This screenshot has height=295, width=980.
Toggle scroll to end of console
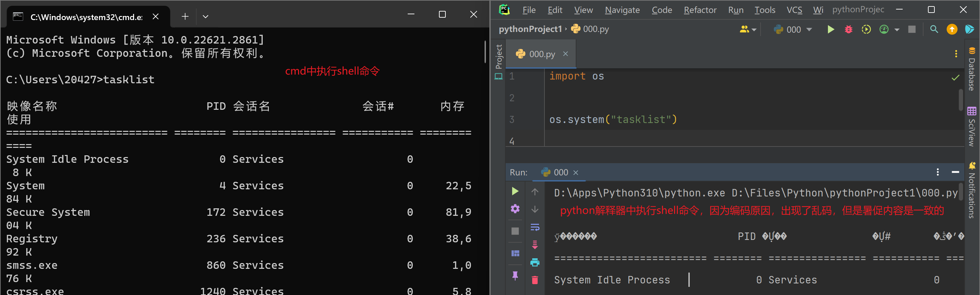click(x=535, y=244)
